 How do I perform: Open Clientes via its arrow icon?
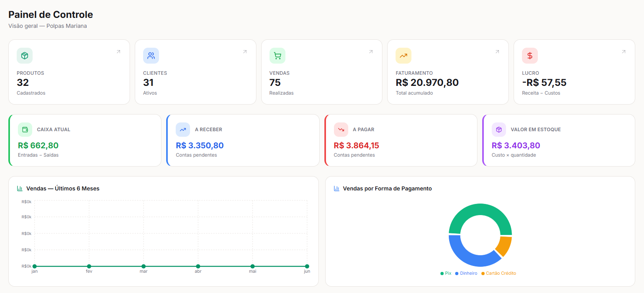[x=245, y=52]
